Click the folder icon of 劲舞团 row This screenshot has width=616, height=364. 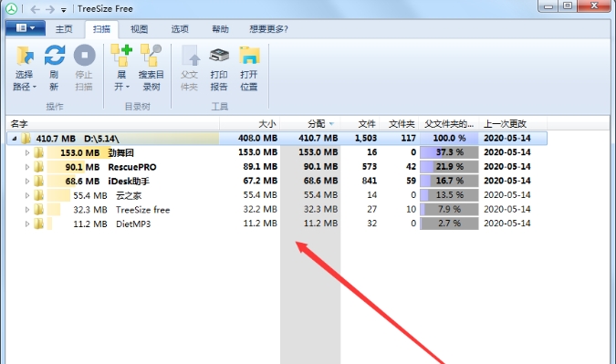click(38, 152)
